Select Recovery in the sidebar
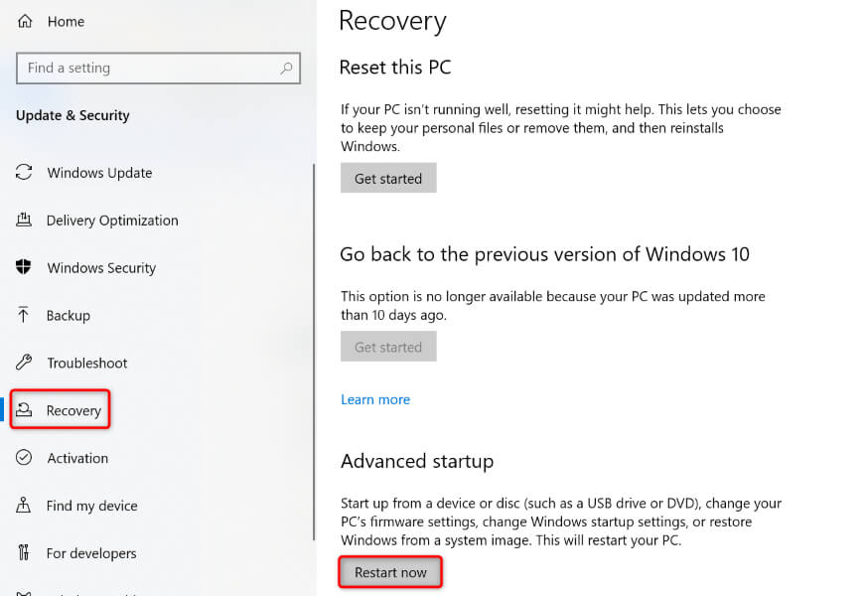 tap(73, 410)
